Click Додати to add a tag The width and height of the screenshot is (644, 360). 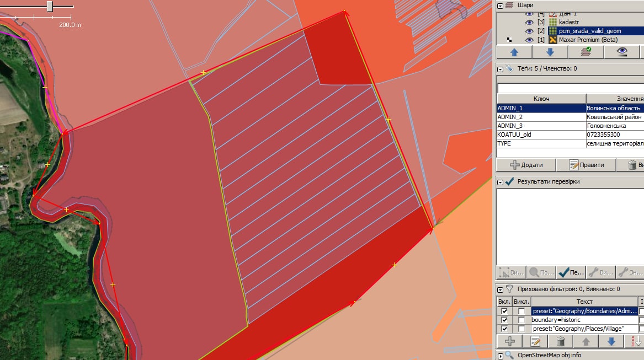(x=526, y=165)
